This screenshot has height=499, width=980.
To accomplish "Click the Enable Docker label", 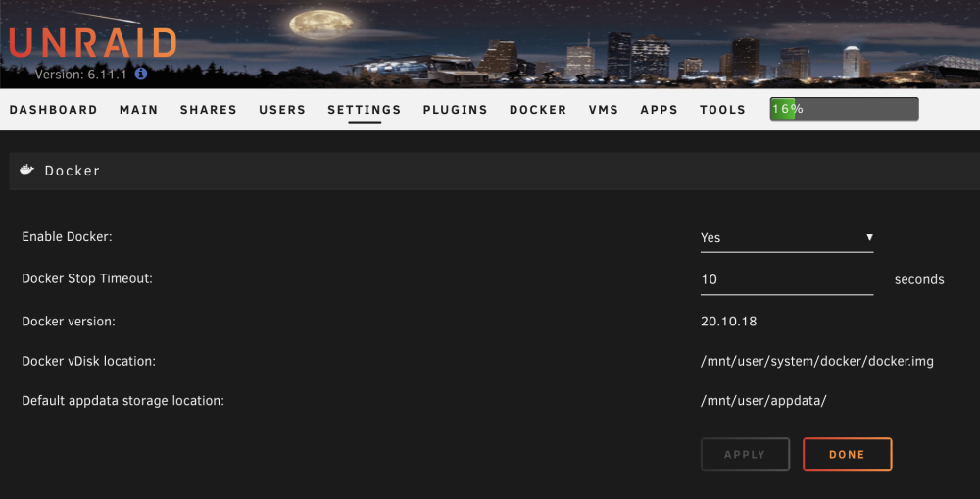I will [67, 237].
